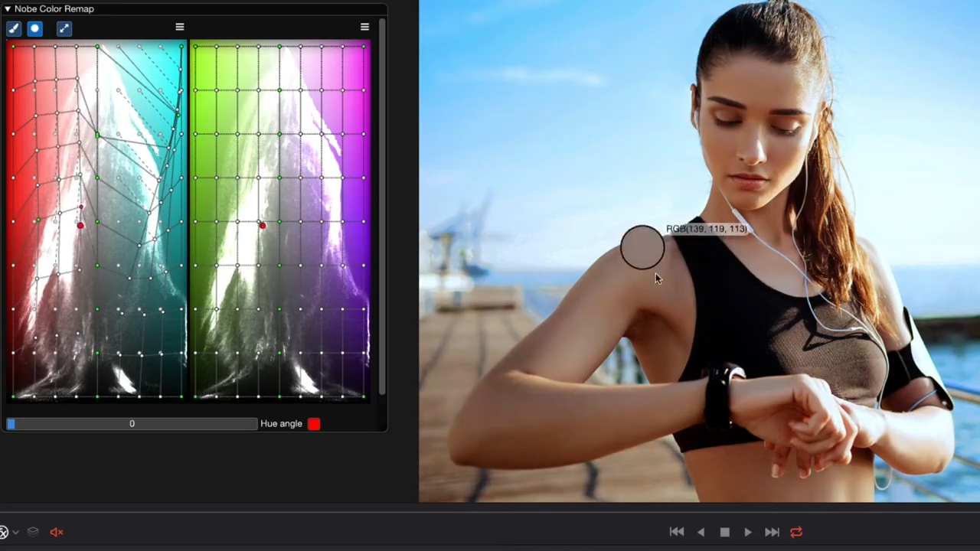
Task: Select the brush tool in Color Remap
Action: (14, 28)
